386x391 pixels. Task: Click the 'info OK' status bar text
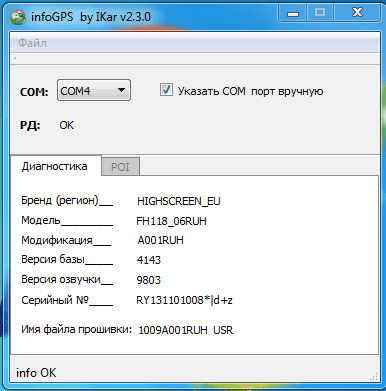tap(36, 372)
